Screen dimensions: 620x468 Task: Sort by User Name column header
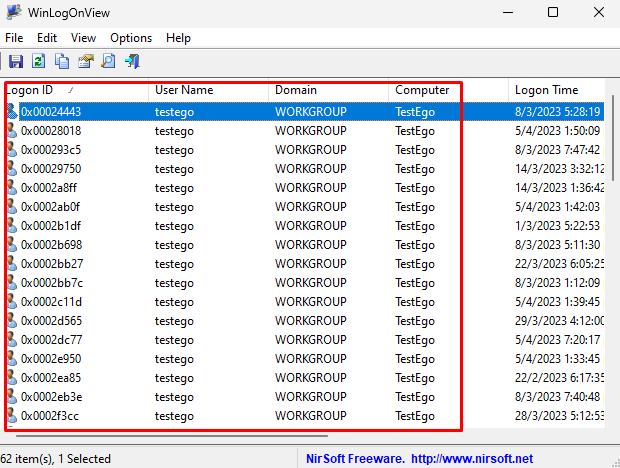tap(209, 90)
